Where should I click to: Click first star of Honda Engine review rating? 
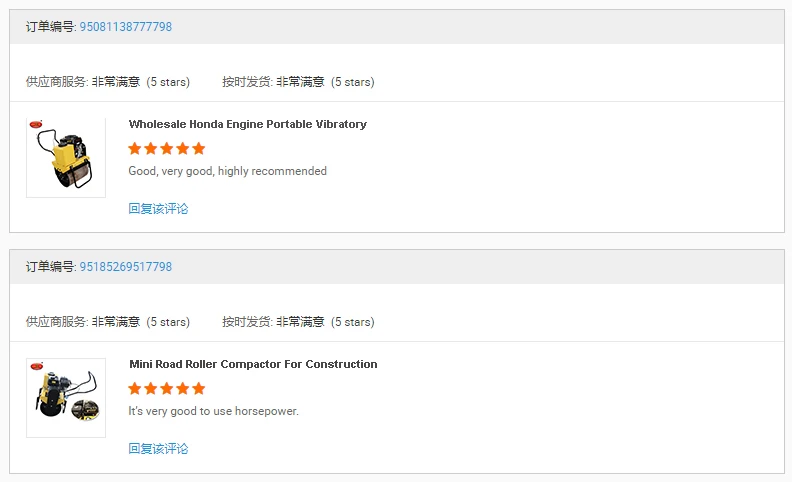[135, 149]
